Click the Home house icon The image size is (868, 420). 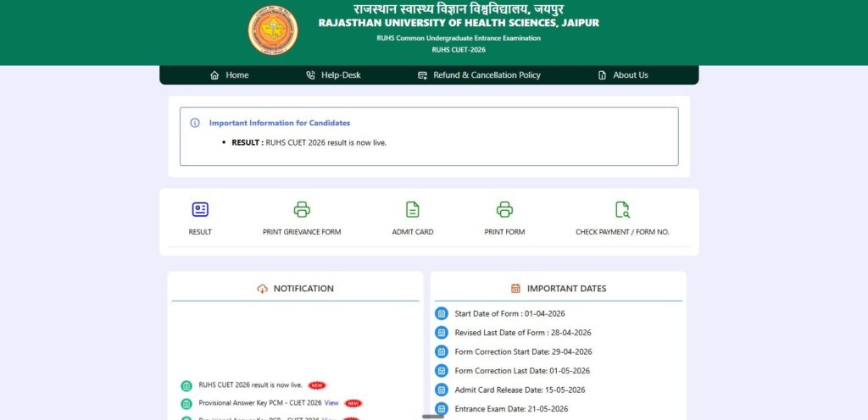click(214, 75)
